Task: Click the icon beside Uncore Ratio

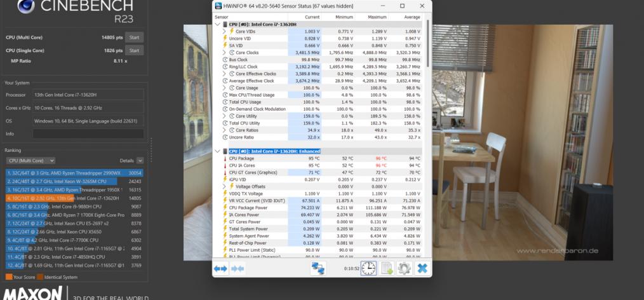Action: [225, 137]
